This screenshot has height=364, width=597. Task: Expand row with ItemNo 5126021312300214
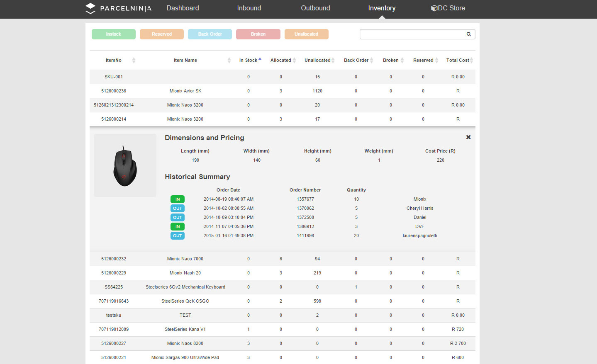(283, 105)
